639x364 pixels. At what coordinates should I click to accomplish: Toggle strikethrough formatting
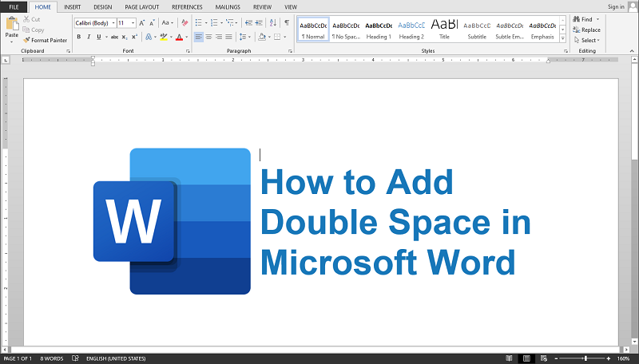(x=114, y=37)
